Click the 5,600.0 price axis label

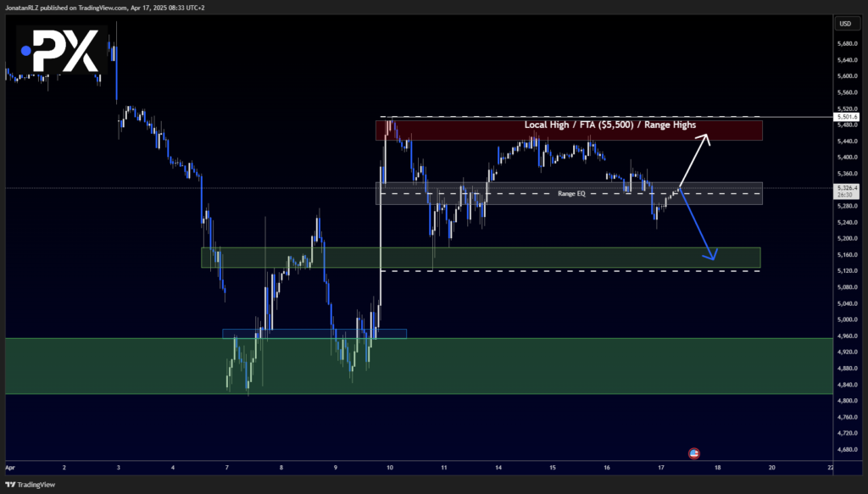(x=848, y=76)
